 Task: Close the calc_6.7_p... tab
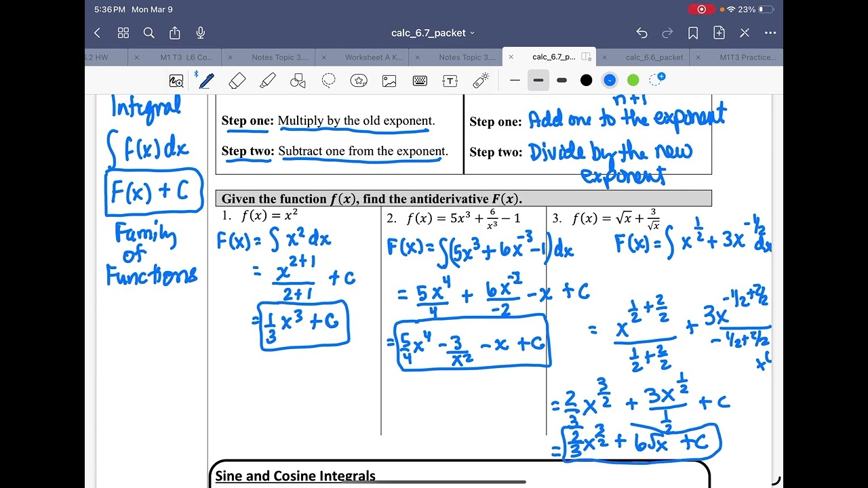pyautogui.click(x=511, y=58)
